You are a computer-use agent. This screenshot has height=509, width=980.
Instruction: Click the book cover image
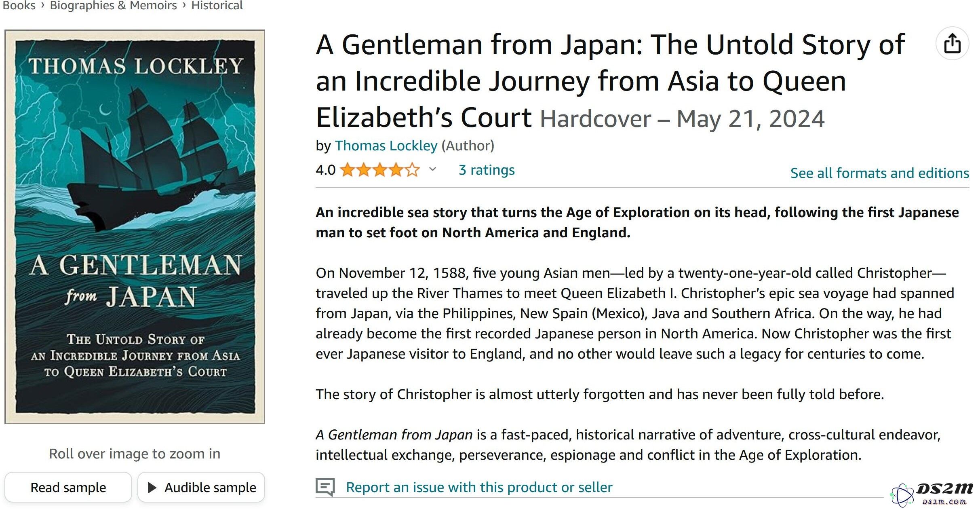pos(135,226)
